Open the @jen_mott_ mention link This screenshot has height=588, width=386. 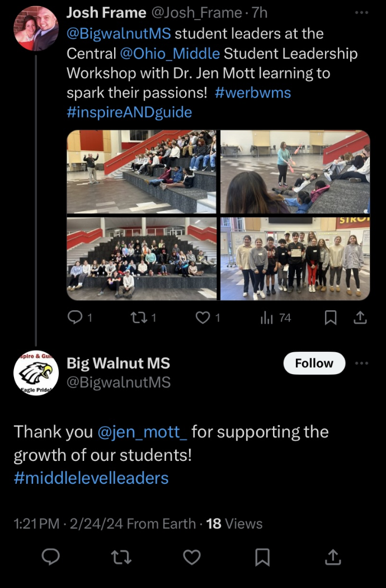(142, 432)
